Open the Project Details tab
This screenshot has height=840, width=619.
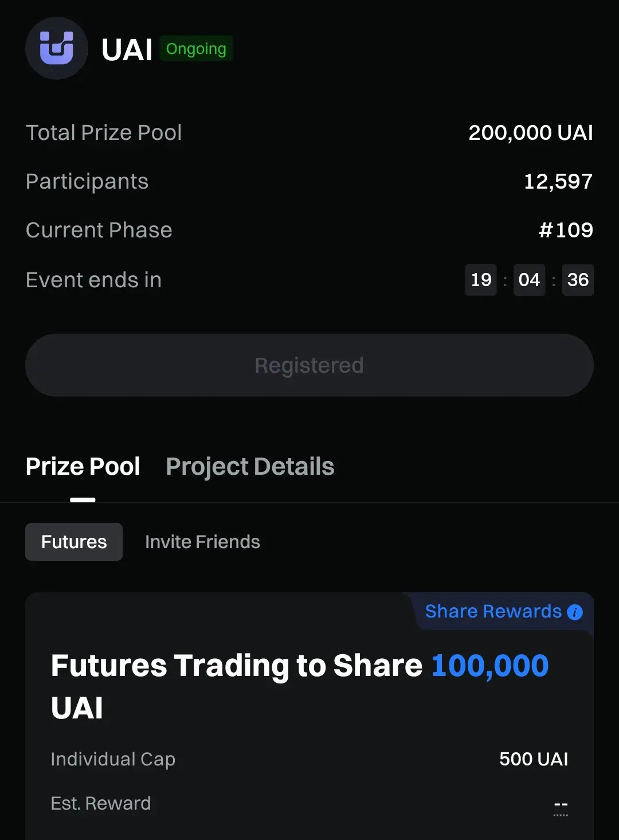250,467
